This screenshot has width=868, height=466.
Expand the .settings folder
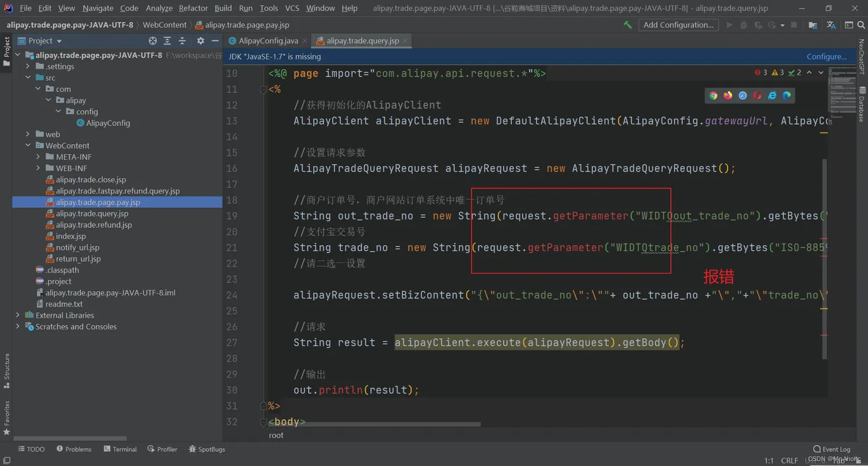(28, 66)
